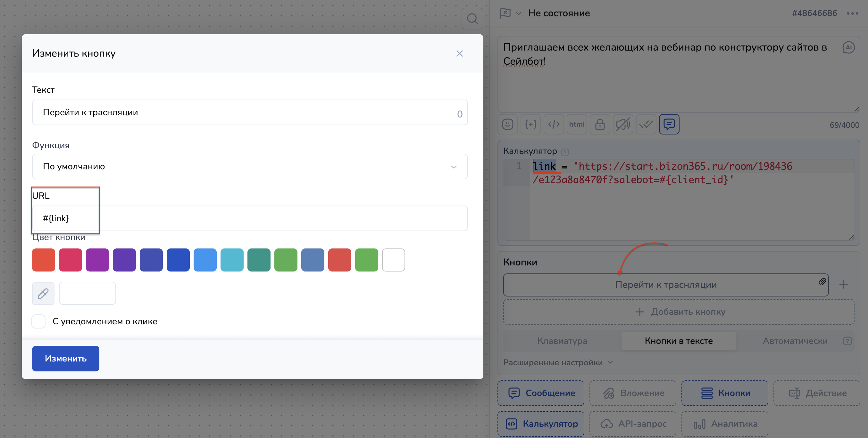Open the 'По умолчанию' function dropdown
Viewport: 868px width, 438px height.
coord(249,166)
